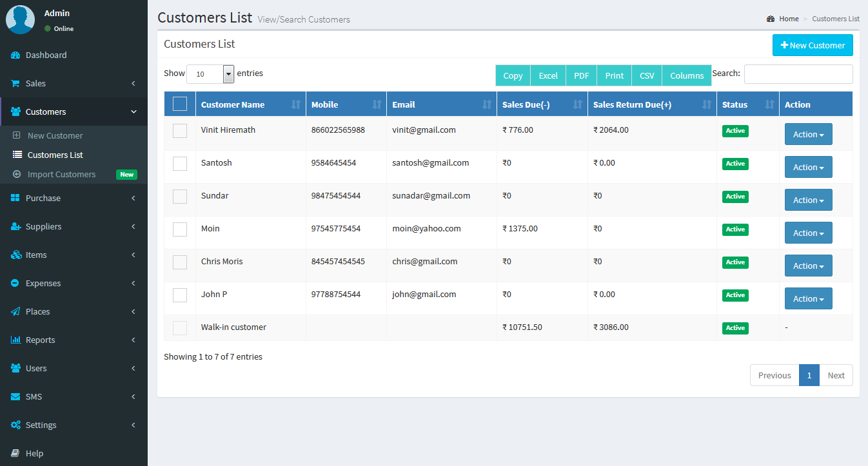The height and width of the screenshot is (466, 868).
Task: Click the Customers List list icon
Action: pos(17,155)
